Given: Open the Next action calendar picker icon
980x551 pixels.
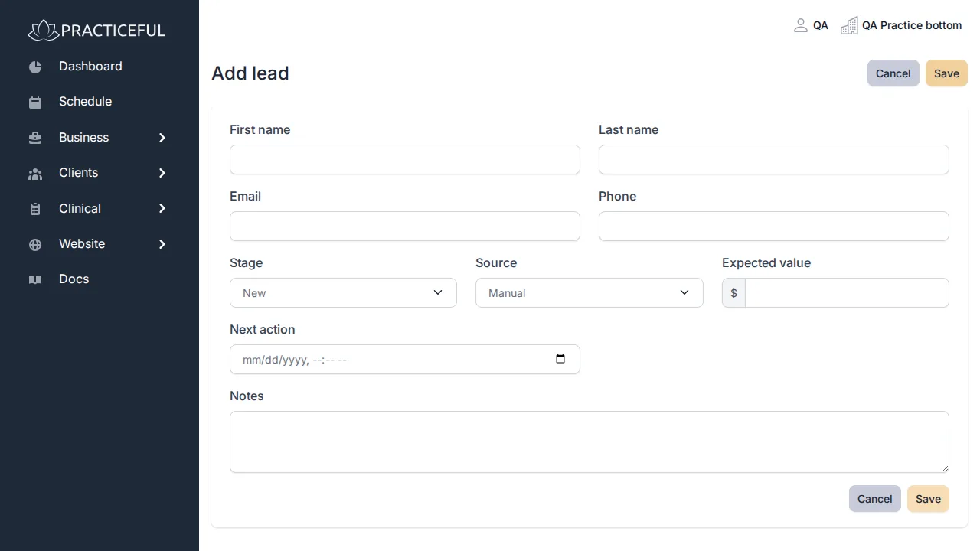Looking at the screenshot, I should (560, 359).
